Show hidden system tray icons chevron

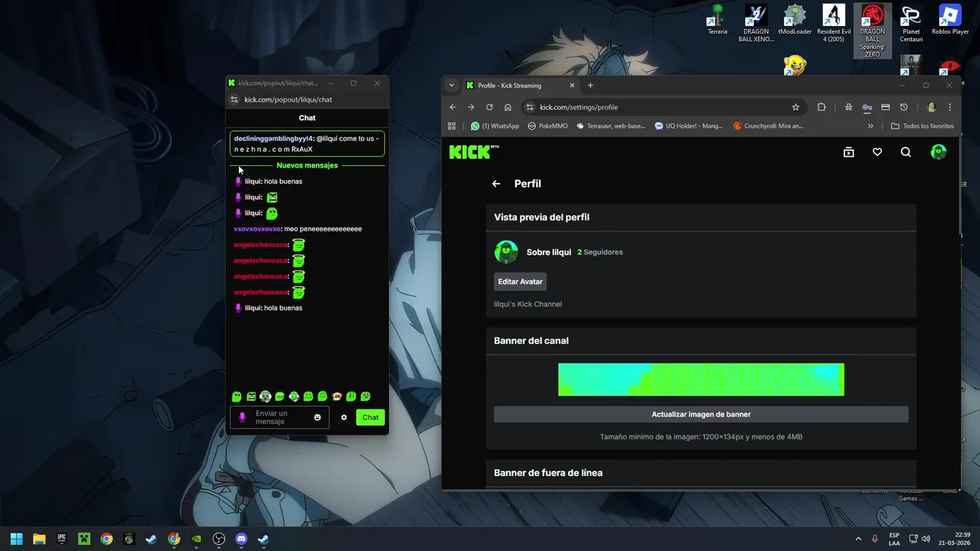point(858,539)
